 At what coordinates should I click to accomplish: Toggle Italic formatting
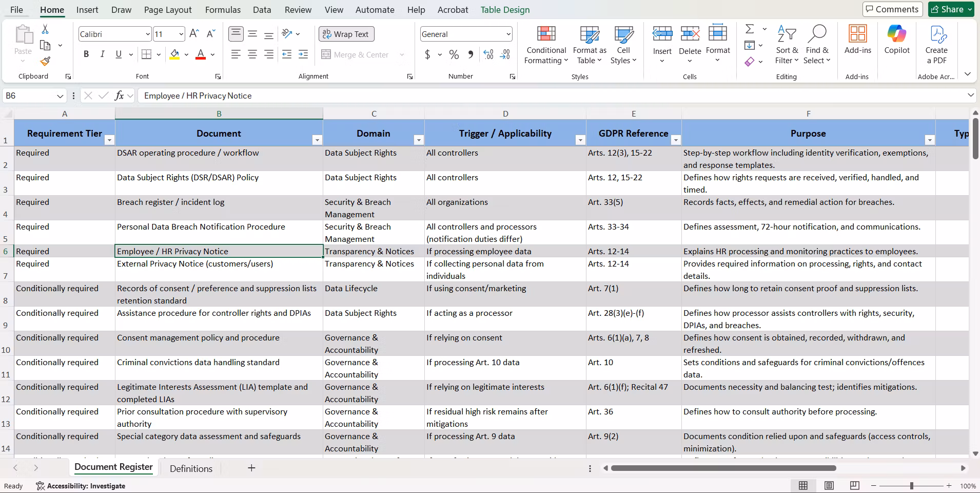point(102,54)
